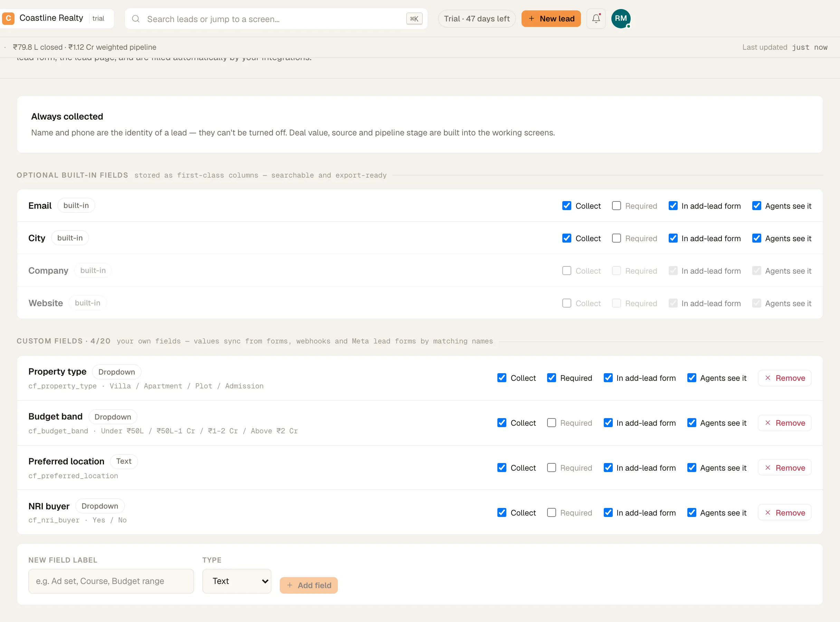
Task: Click the Last updated just now text
Action: 785,47
